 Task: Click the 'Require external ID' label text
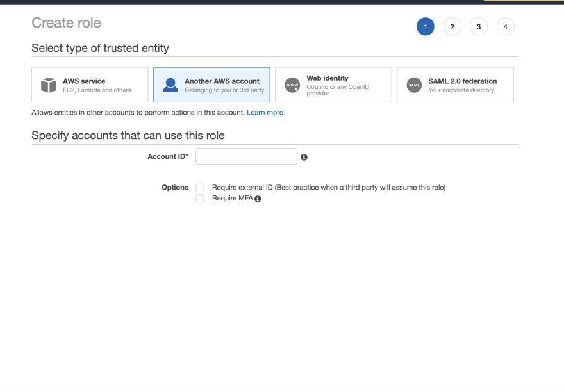point(329,188)
